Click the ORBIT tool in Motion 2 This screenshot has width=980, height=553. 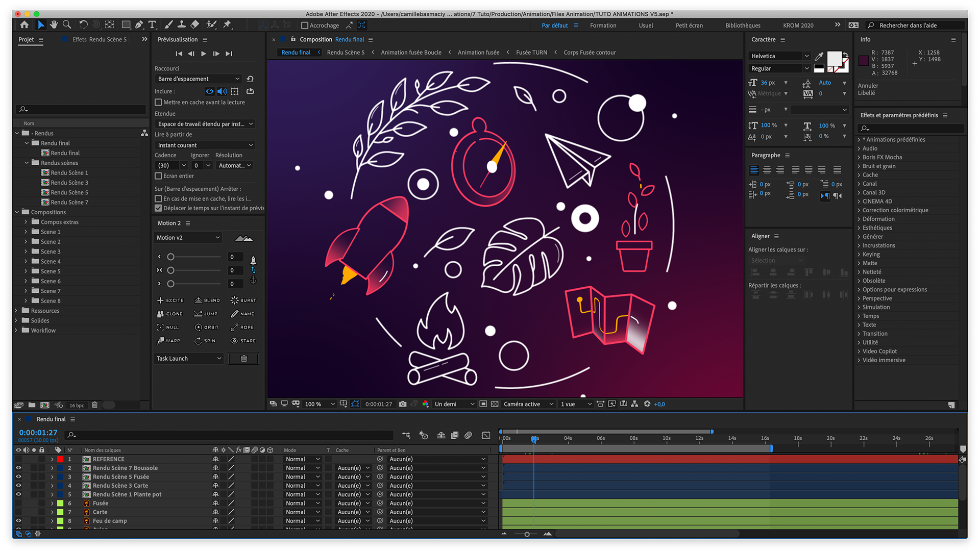tap(207, 328)
